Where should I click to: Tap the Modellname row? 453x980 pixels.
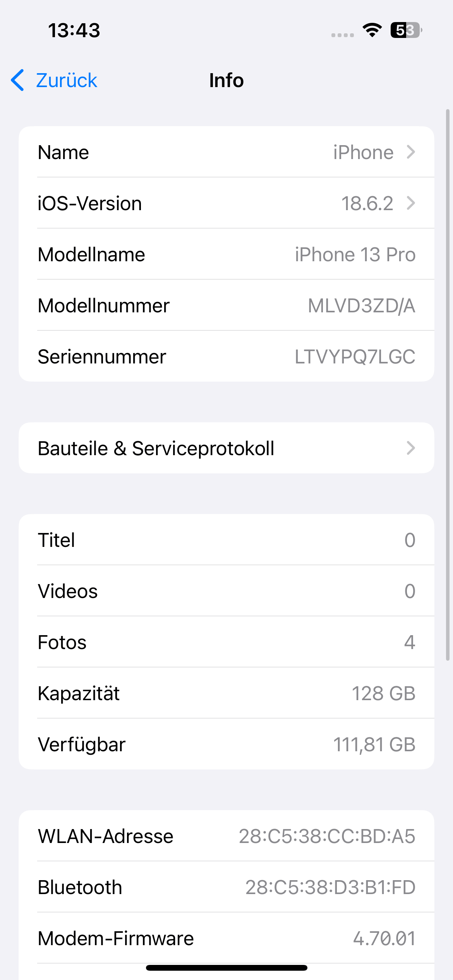point(226,255)
